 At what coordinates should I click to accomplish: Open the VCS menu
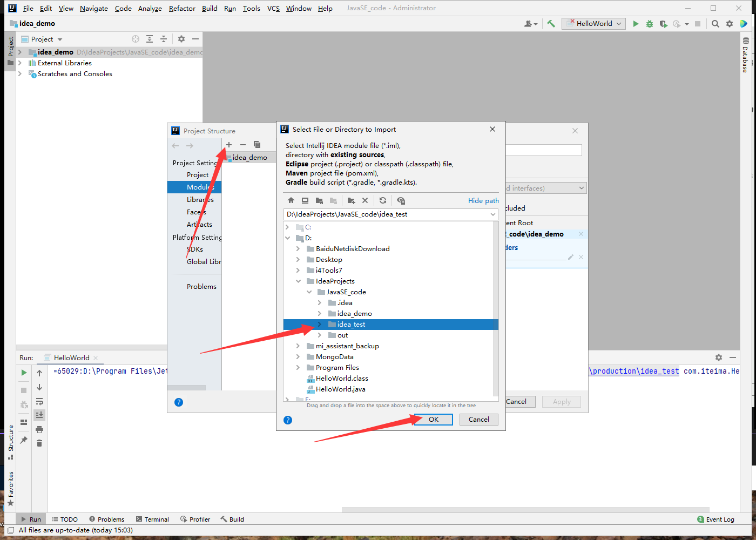273,8
